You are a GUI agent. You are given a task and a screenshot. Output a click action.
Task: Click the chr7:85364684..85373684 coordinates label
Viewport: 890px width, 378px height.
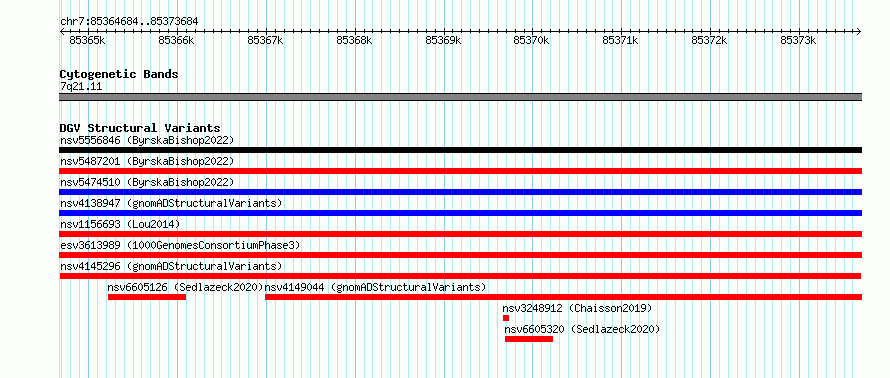coord(129,22)
